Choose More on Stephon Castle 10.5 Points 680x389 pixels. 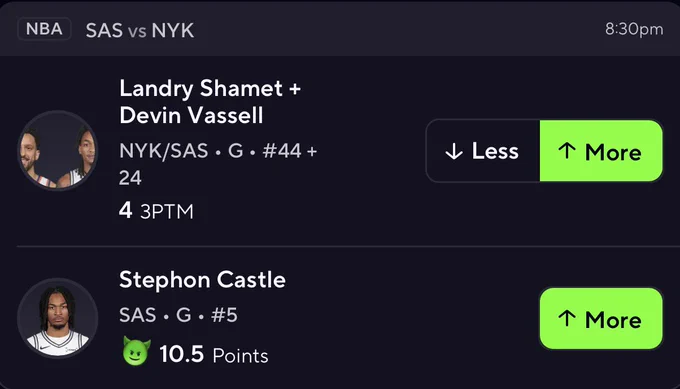601,318
